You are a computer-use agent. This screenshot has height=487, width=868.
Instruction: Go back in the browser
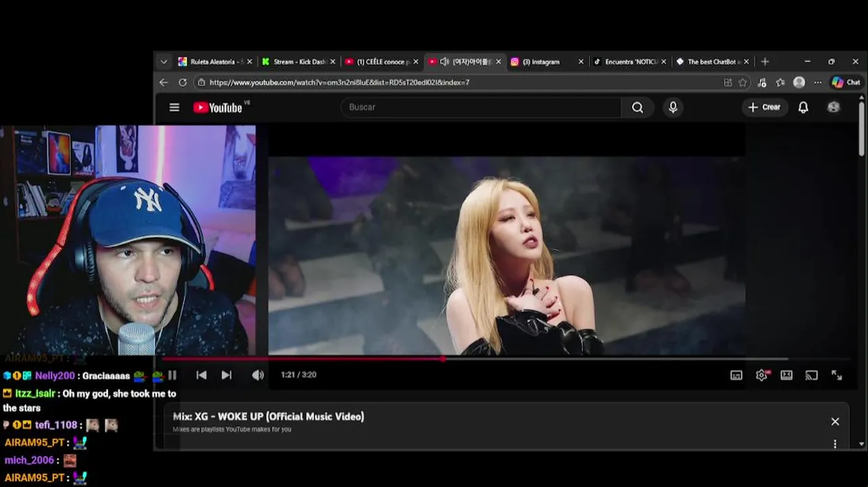point(164,83)
